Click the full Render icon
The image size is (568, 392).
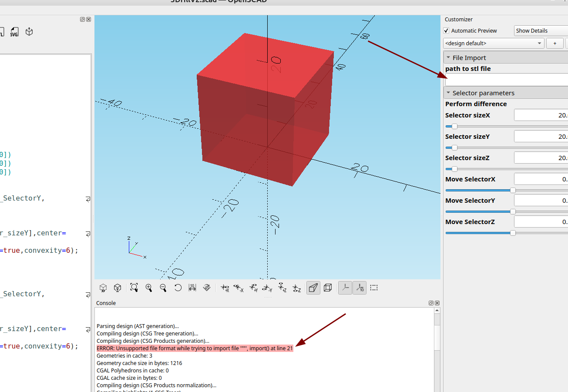pos(117,288)
